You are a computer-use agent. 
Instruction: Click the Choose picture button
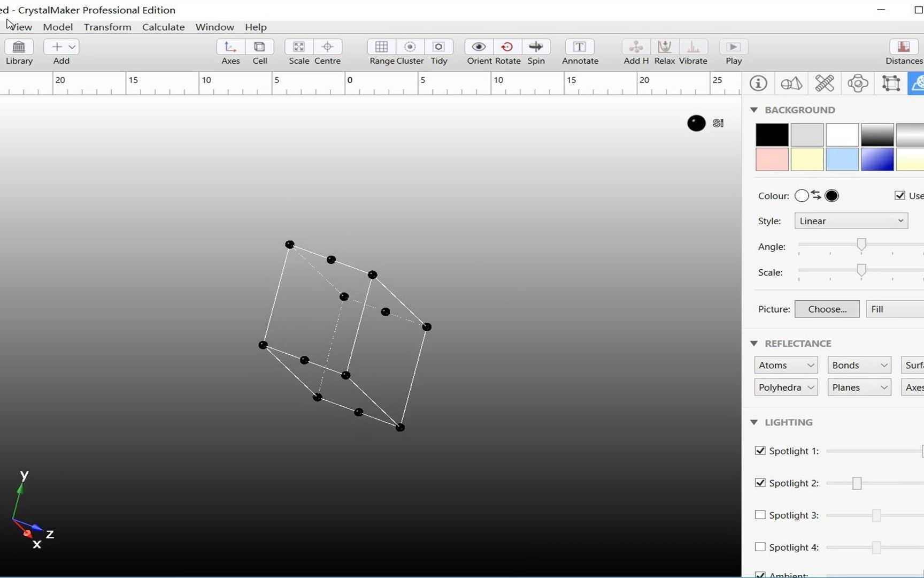pyautogui.click(x=827, y=309)
